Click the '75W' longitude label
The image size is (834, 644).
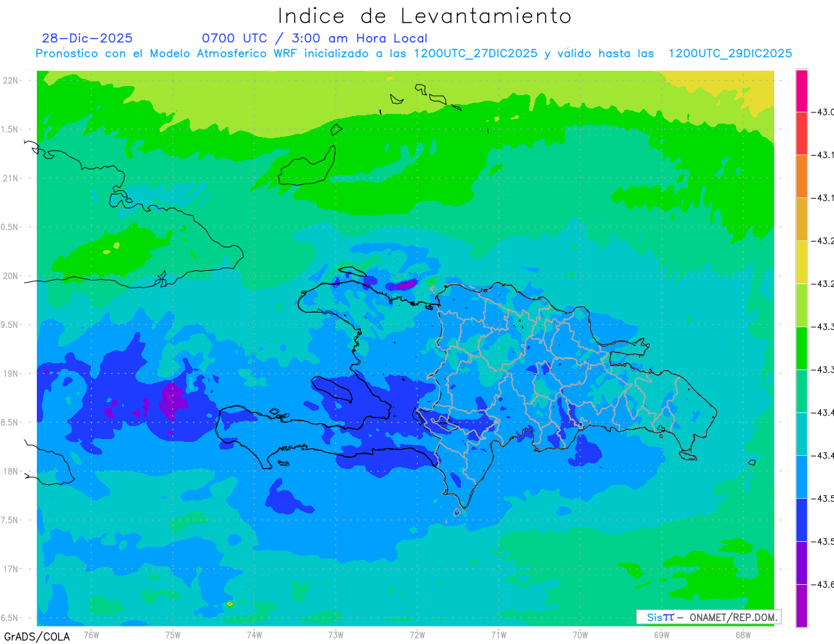coord(173,635)
